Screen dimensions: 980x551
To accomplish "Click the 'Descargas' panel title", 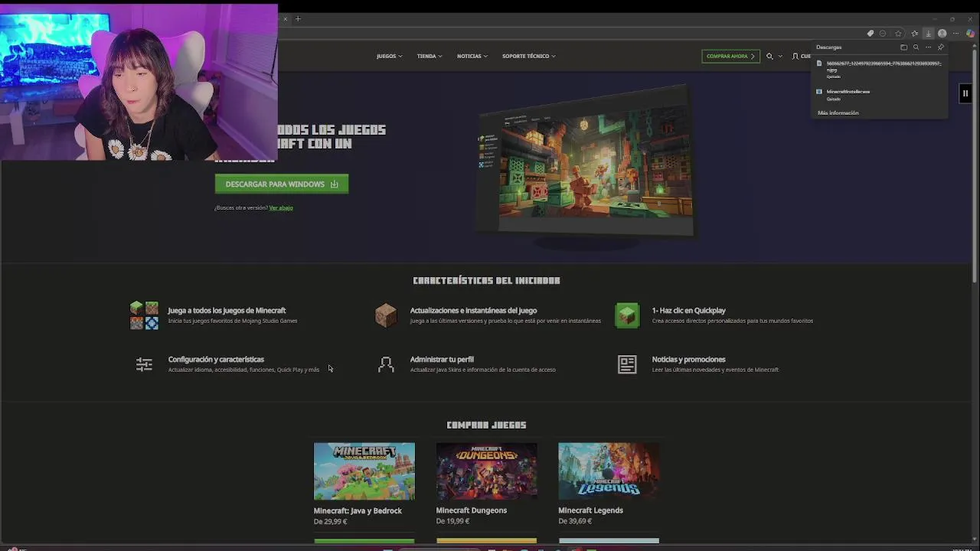I will tap(828, 47).
